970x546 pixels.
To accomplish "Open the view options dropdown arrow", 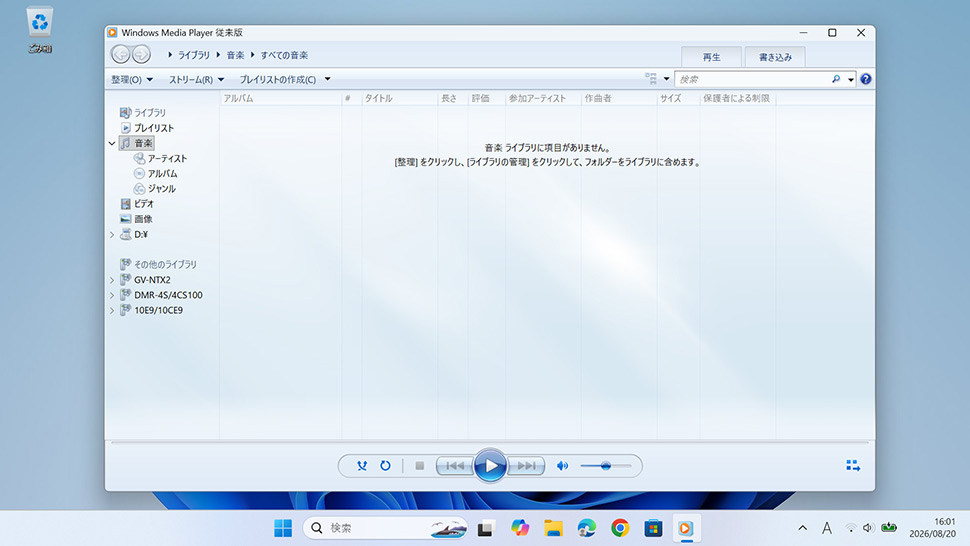I will coord(666,79).
